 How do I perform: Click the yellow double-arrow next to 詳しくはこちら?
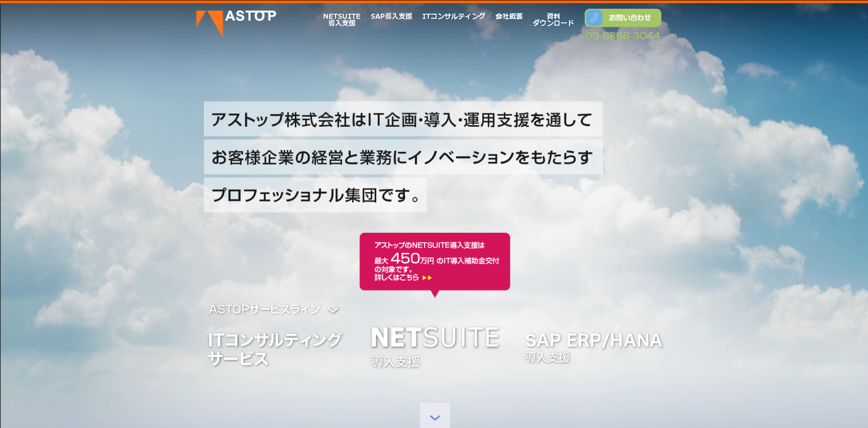[427, 278]
